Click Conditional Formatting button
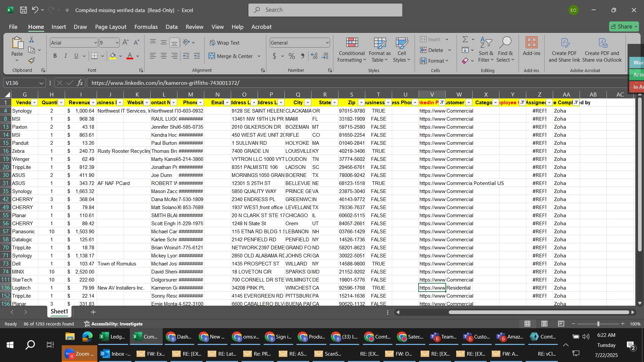 click(x=352, y=50)
